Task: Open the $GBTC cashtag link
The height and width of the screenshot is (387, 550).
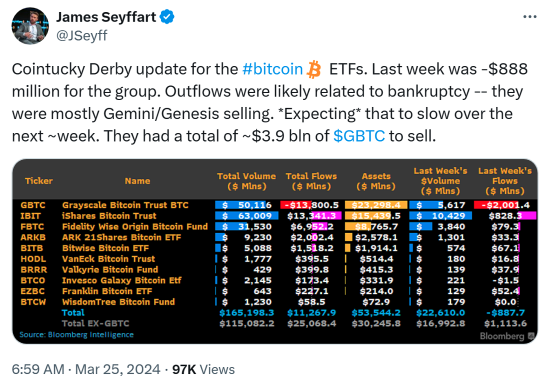Action: coord(359,136)
